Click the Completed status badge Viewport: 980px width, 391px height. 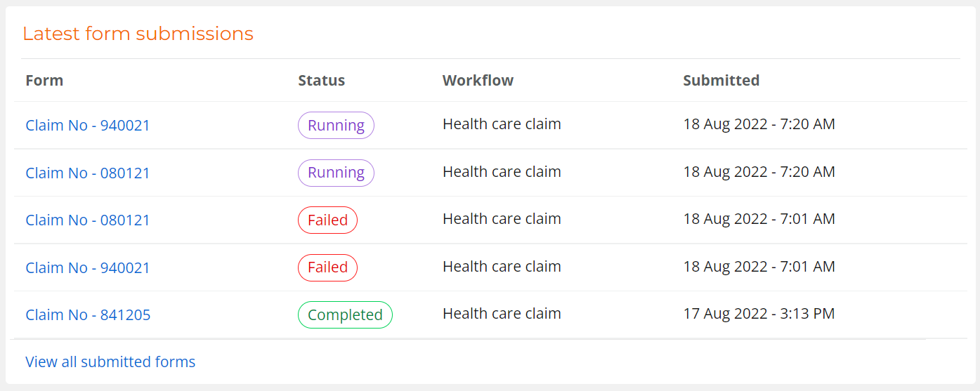coord(345,315)
